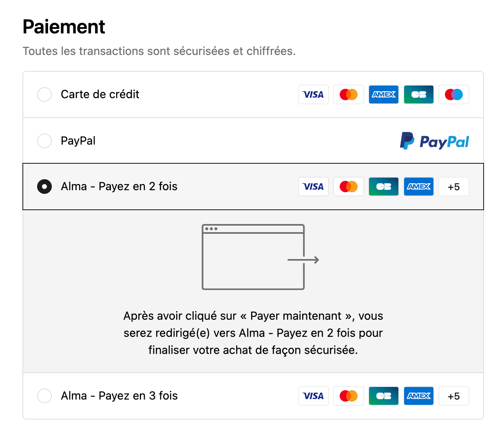This screenshot has height=435, width=504.
Task: Click the Alma - Payez en 3 fois label
Action: click(x=119, y=396)
